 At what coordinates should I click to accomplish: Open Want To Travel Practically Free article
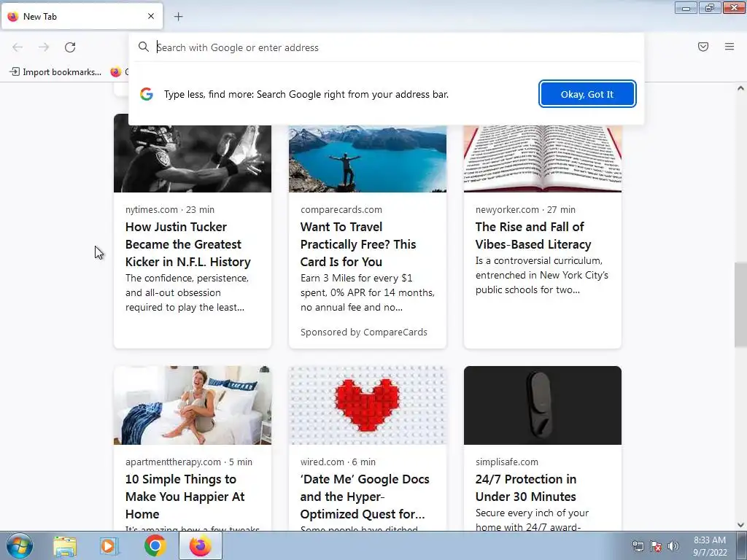(358, 244)
